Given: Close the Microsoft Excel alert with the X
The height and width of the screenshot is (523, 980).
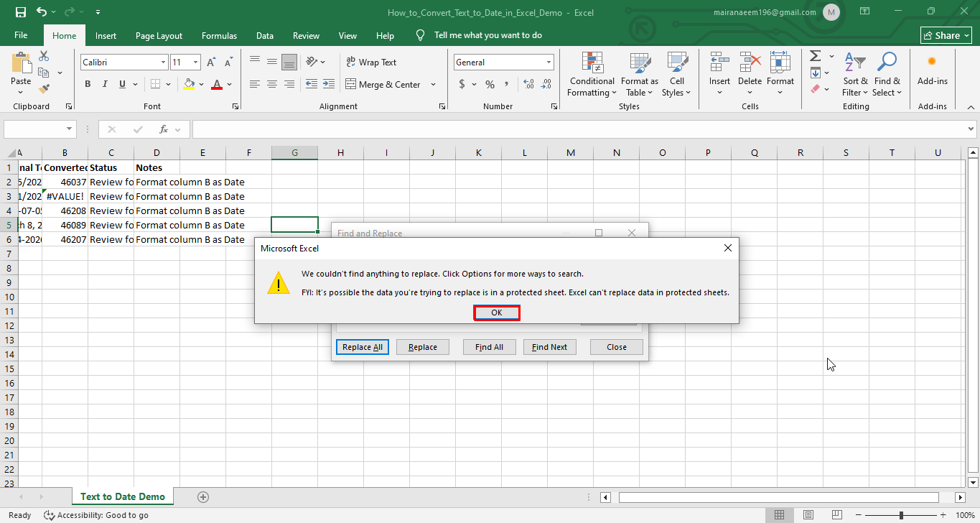Looking at the screenshot, I should pos(727,249).
